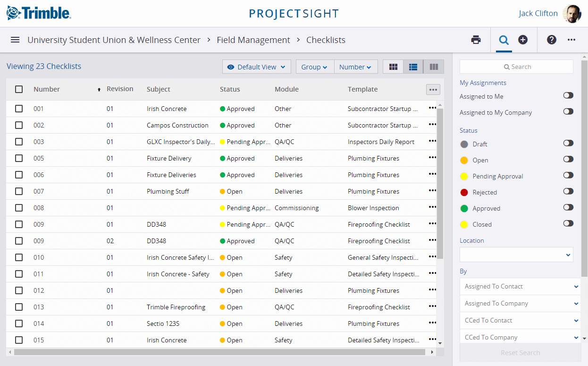Viewport: 588px width, 366px height.
Task: Expand the Assigned To Contact dropdown
Action: (x=521, y=286)
